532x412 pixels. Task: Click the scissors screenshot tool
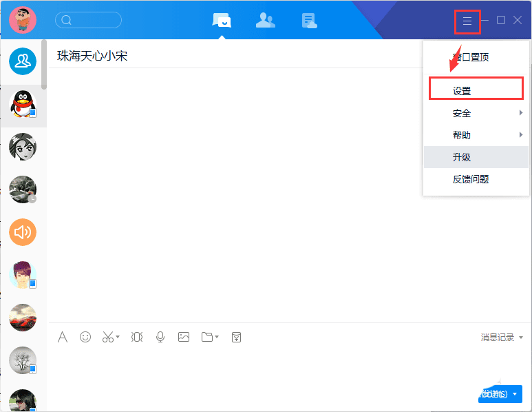[x=108, y=337]
